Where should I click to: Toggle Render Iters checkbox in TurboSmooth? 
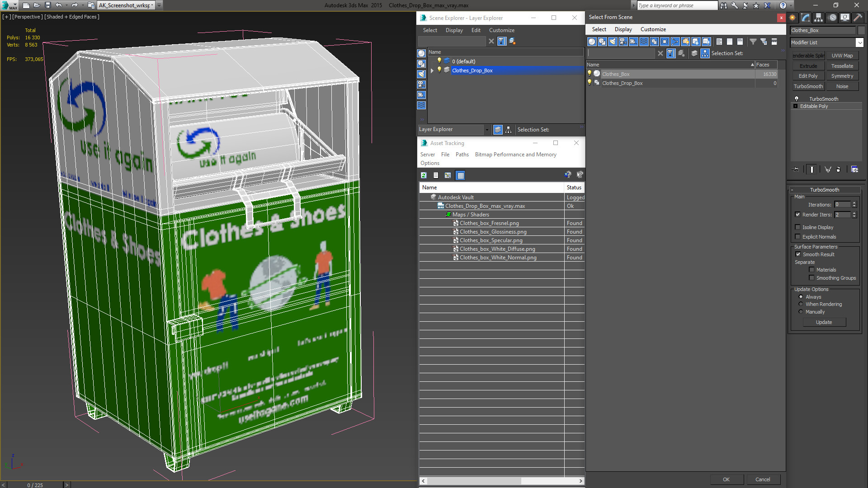click(798, 215)
